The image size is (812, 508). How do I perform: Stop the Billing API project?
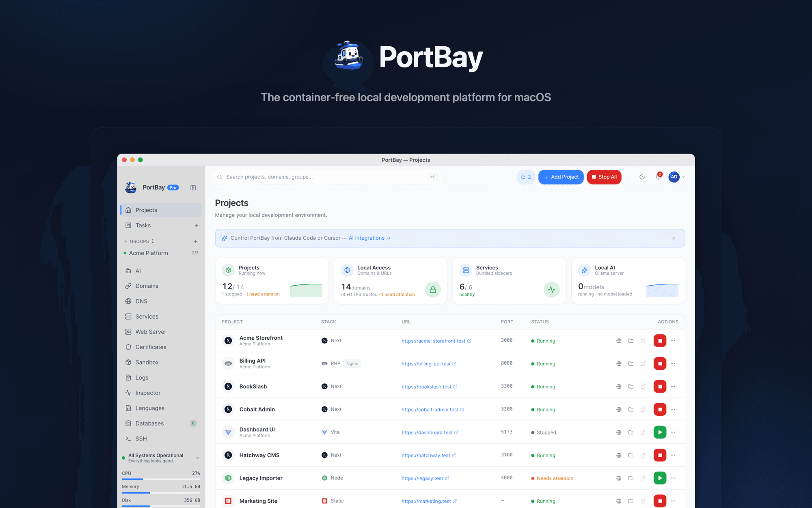pos(660,363)
